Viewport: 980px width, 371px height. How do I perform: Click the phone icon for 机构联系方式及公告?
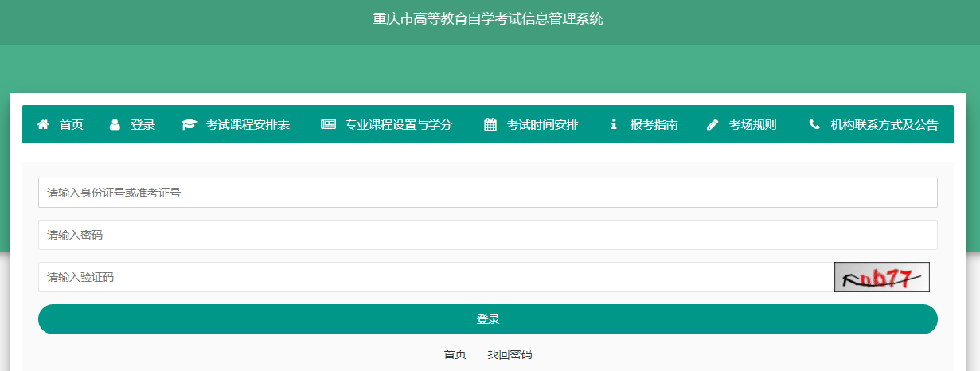click(814, 124)
